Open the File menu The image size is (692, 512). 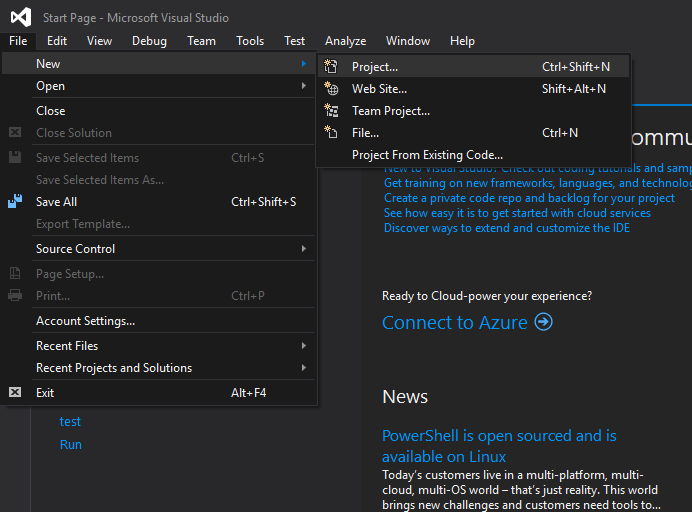click(18, 41)
